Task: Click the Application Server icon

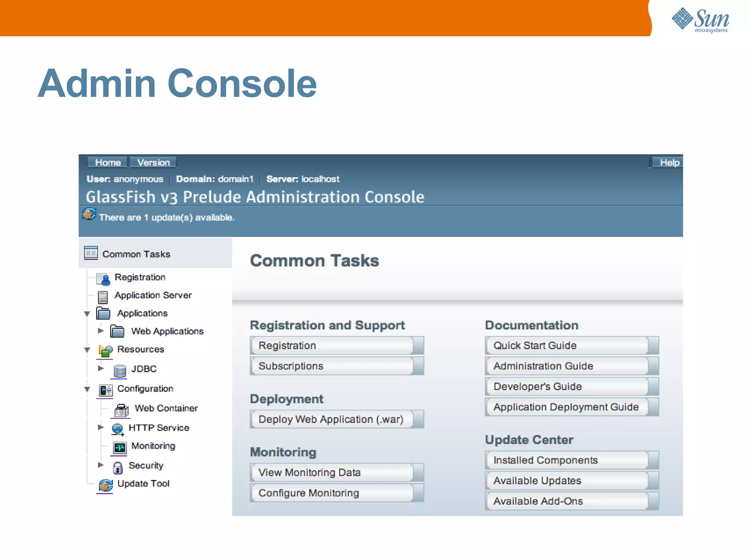Action: tap(103, 297)
